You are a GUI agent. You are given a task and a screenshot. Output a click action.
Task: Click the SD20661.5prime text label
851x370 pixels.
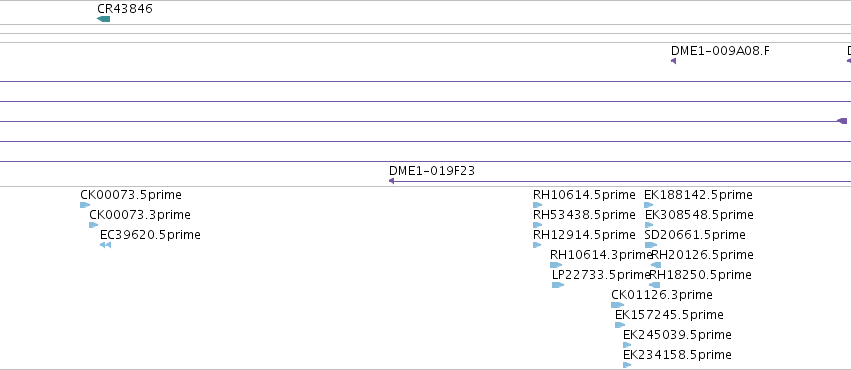pos(695,235)
